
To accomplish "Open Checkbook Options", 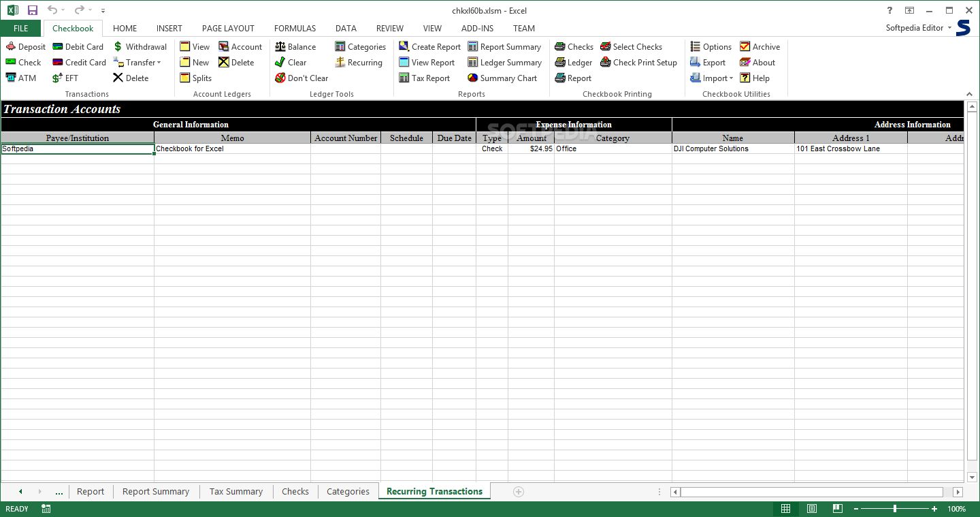I will (710, 47).
